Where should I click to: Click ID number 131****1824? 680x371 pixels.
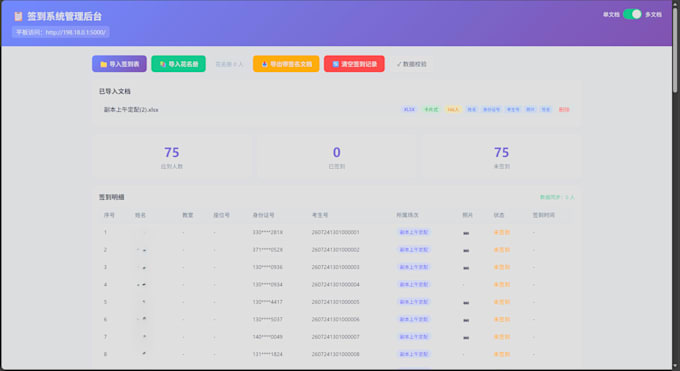(x=268, y=354)
